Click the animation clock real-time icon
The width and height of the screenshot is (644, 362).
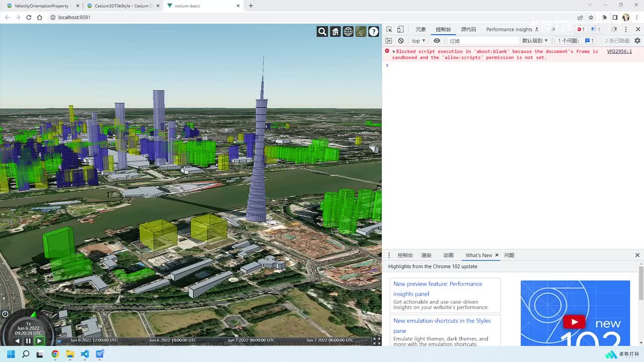(x=5, y=314)
